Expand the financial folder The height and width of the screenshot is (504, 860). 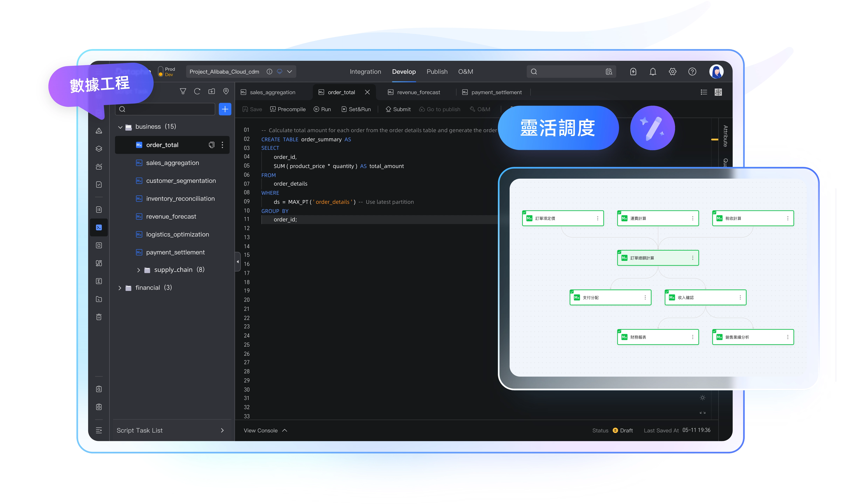click(x=120, y=288)
